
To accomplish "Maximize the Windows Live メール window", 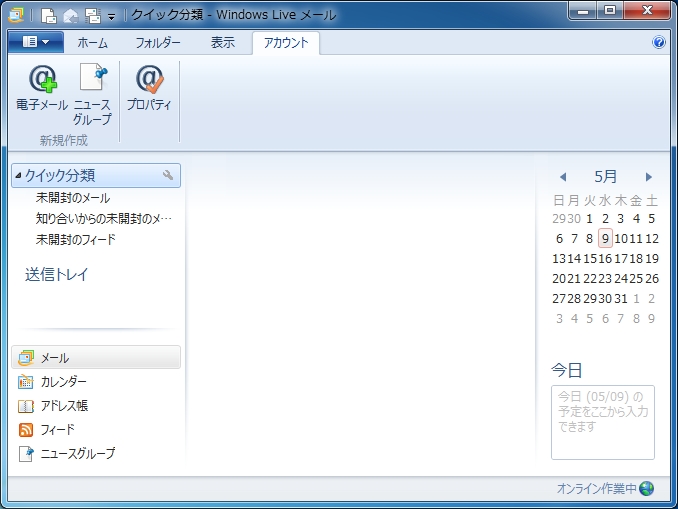I will click(610, 11).
